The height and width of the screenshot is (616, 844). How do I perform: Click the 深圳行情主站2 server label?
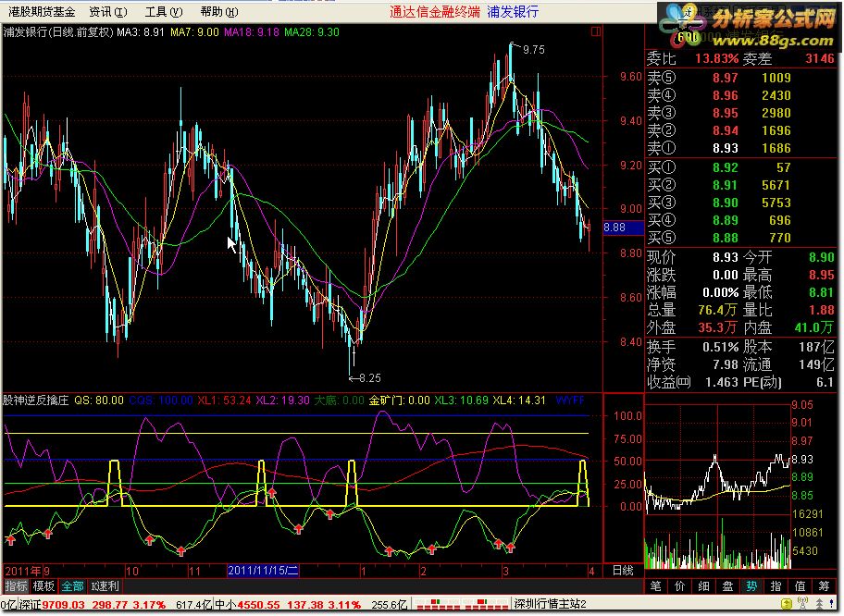pyautogui.click(x=550, y=604)
